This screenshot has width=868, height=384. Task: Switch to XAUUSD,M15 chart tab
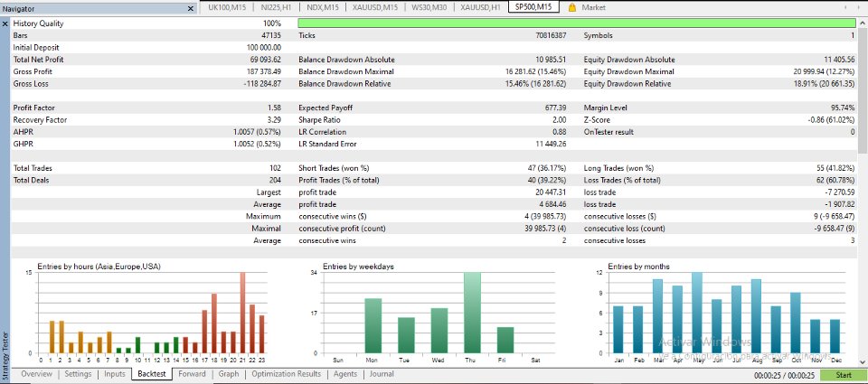click(374, 8)
